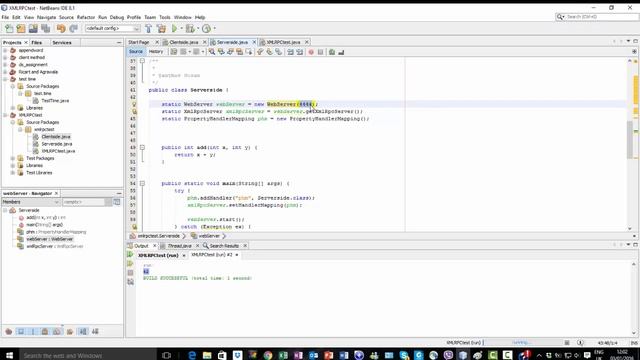Run the project with the green play icon
The image size is (640, 360).
pos(174,28)
